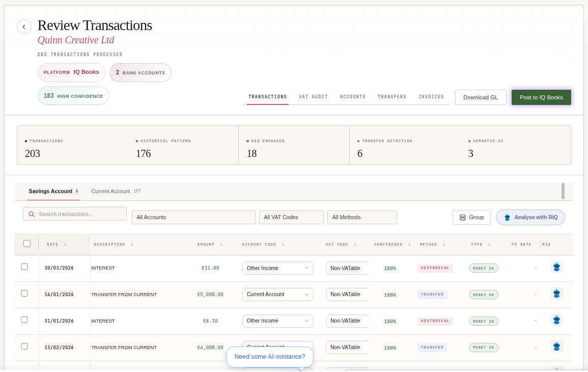Select the 31/01/2026 Interest row checkbox
The height and width of the screenshot is (372, 588).
click(24, 320)
